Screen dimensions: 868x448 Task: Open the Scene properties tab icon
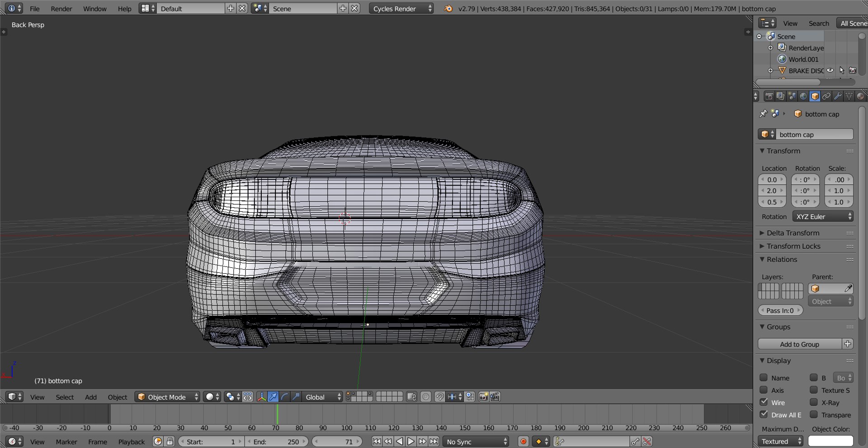pos(792,96)
